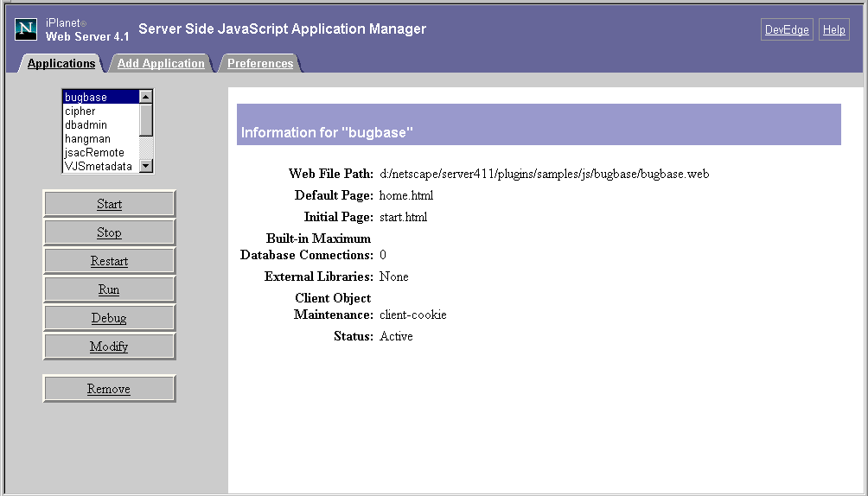
Task: Start the selected application
Action: click(109, 204)
